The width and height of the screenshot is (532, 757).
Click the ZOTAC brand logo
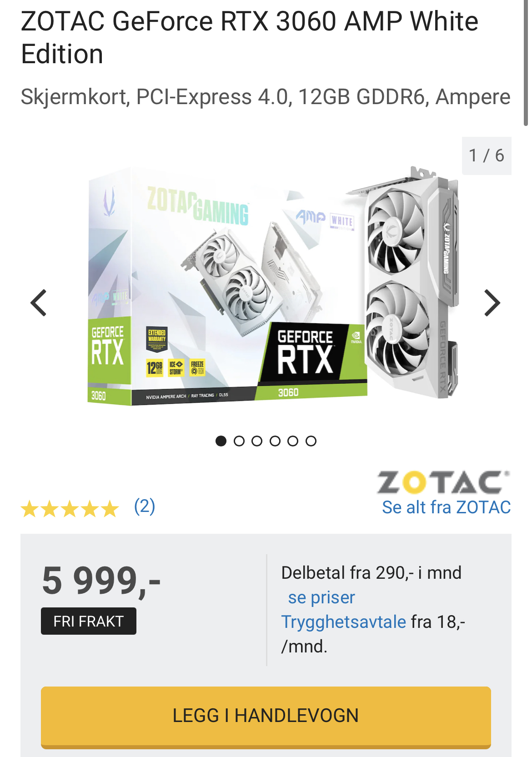point(443,482)
